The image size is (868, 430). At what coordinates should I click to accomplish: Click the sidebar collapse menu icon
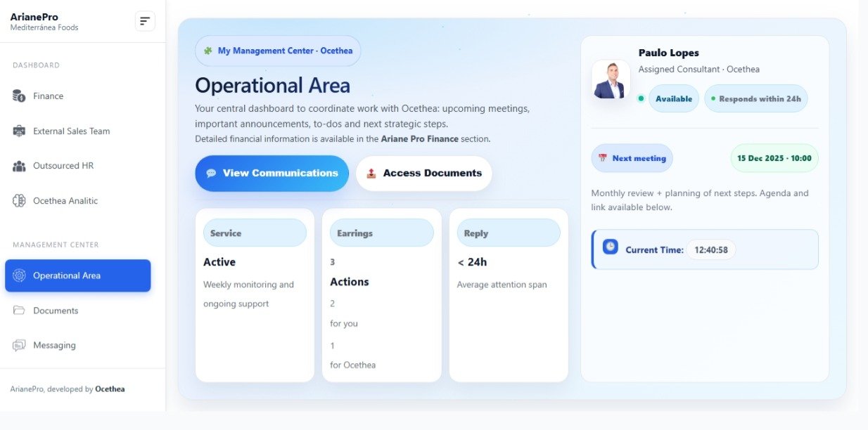pos(145,21)
